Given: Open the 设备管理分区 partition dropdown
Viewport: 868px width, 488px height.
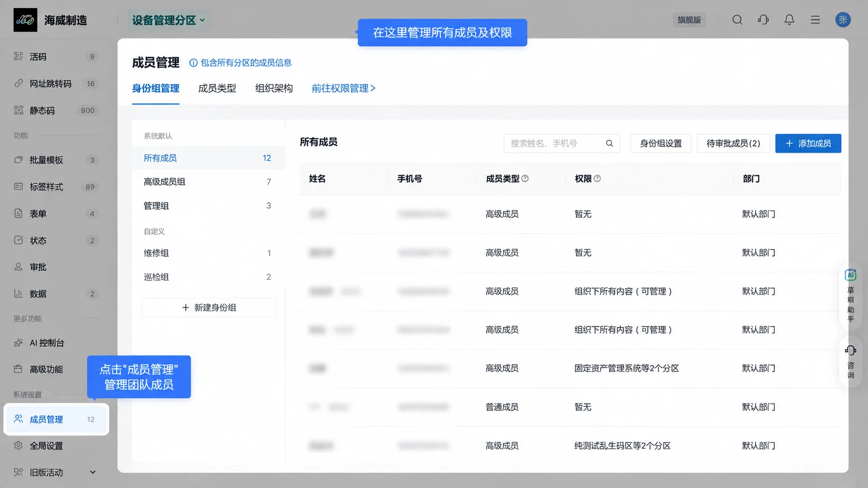Looking at the screenshot, I should (169, 20).
